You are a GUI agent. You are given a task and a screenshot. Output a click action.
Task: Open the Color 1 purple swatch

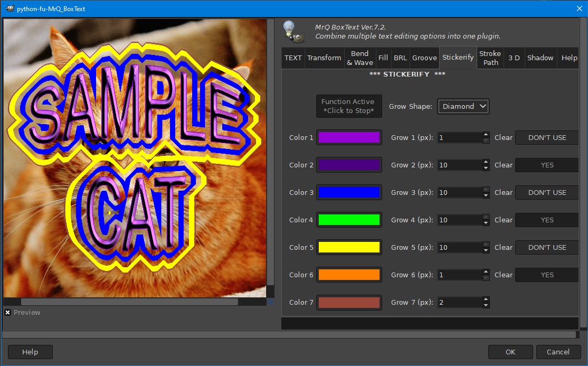tap(349, 137)
